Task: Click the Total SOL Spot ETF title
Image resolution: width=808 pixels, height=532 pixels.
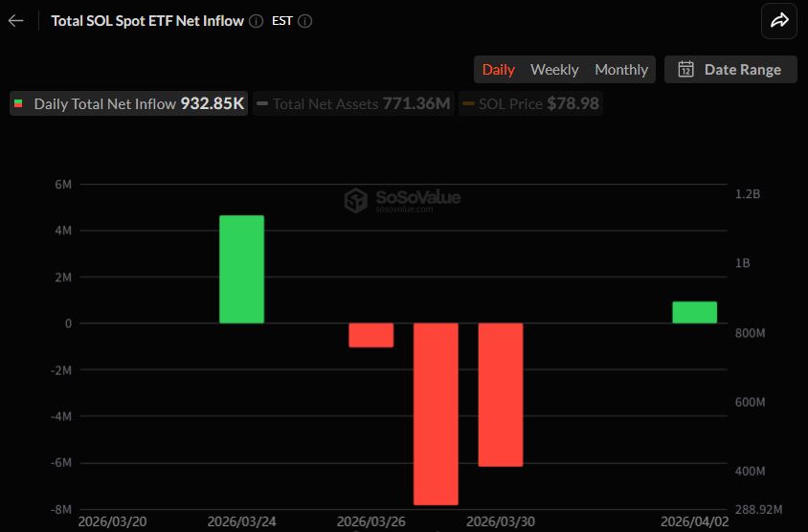Action: [x=146, y=21]
